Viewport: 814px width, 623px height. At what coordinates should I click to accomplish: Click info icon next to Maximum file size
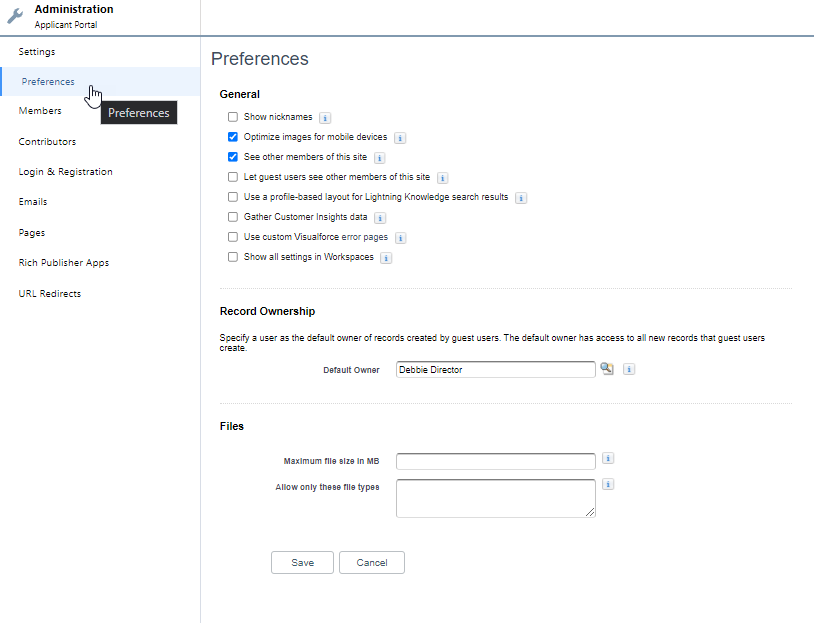(609, 459)
